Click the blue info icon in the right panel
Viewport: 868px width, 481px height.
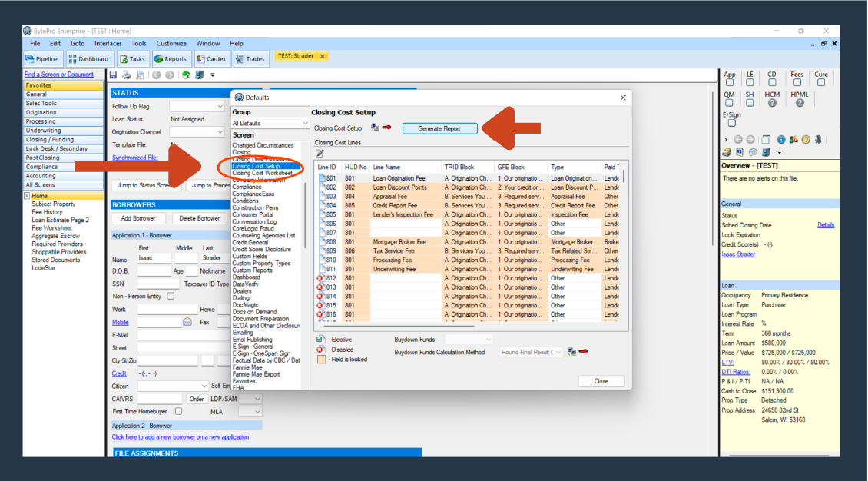coord(780,140)
